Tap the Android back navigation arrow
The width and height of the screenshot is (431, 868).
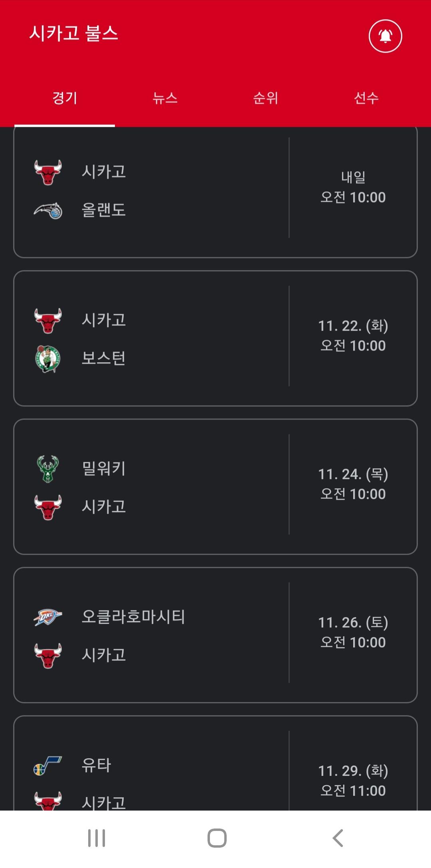(338, 838)
